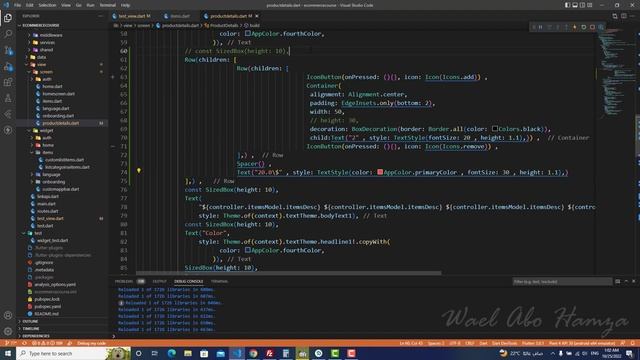640x360 pixels.
Task: Maximize the bottom panel size
Action: (x=626, y=281)
